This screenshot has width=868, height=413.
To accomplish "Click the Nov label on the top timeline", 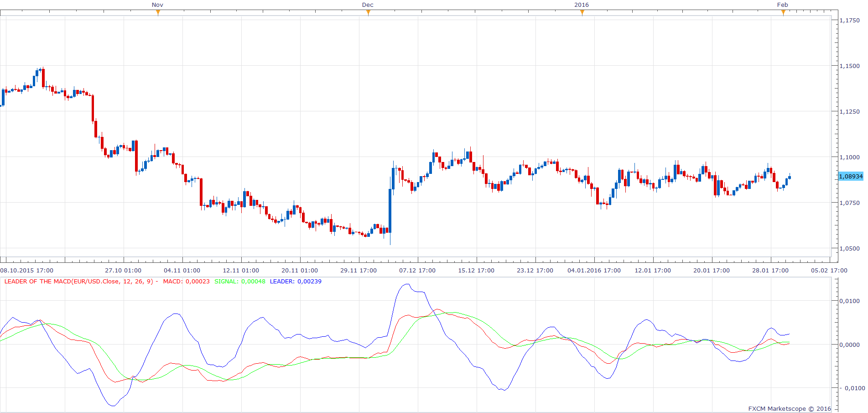I will [x=157, y=5].
